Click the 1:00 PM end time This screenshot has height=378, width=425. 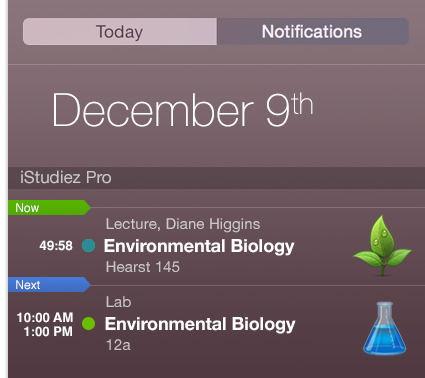48,332
